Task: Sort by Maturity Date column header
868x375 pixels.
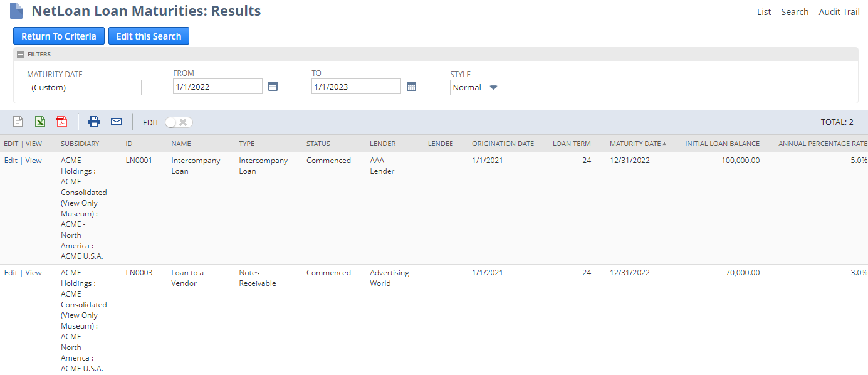Action: click(x=635, y=144)
